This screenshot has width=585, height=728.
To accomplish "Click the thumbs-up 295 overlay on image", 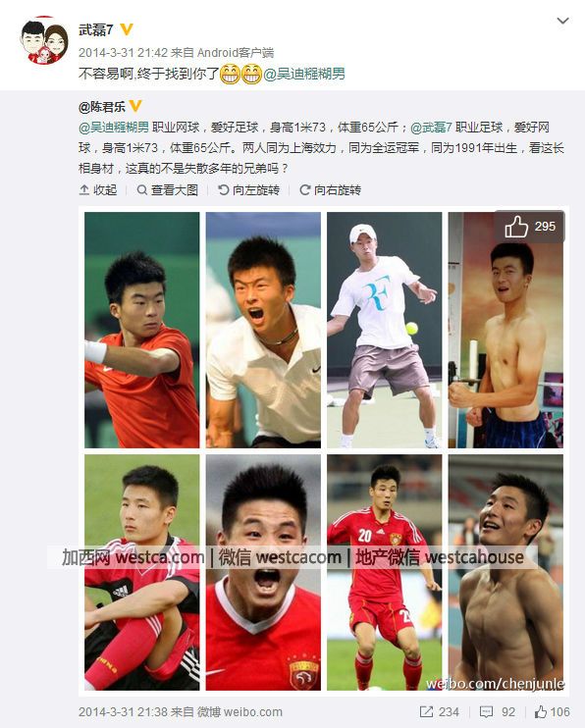I will point(530,227).
